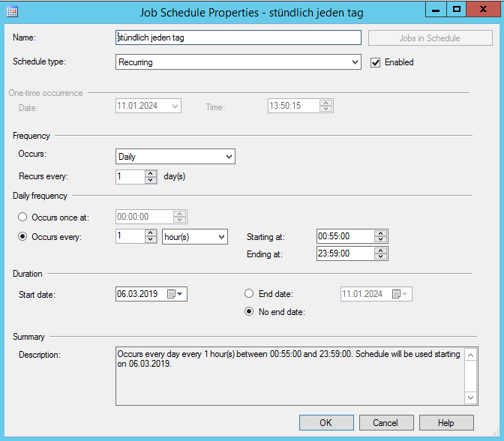Image resolution: width=504 pixels, height=441 pixels.
Task: Increase the Ending at time
Action: pyautogui.click(x=380, y=250)
